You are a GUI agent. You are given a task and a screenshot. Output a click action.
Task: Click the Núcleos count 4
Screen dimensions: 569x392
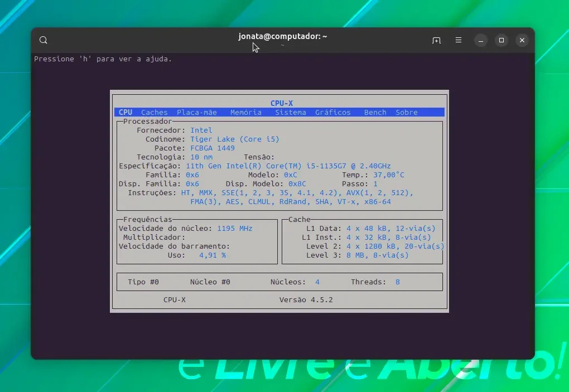click(x=317, y=282)
